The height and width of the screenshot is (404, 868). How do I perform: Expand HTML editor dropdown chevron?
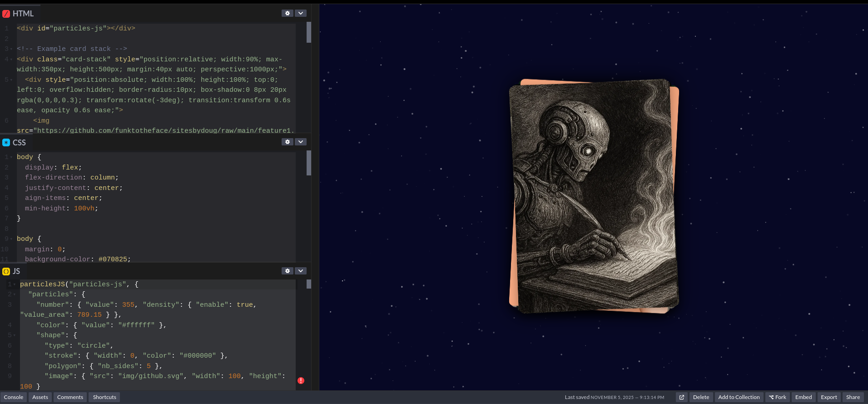click(x=301, y=13)
